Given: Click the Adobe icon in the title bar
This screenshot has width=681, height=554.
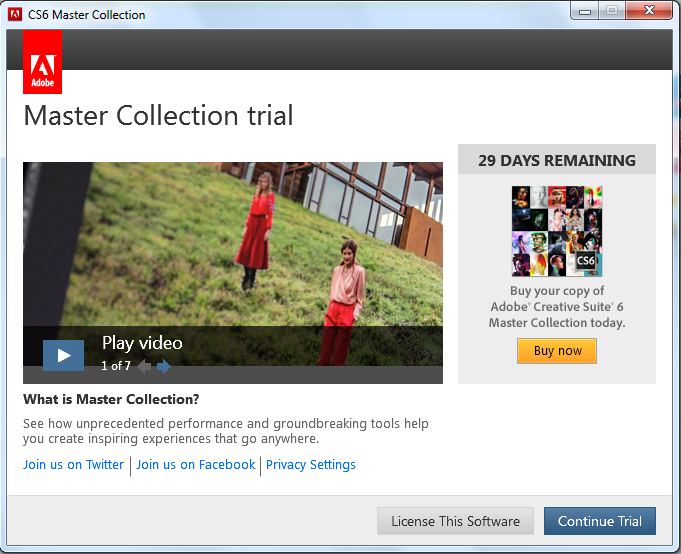Looking at the screenshot, I should pyautogui.click(x=15, y=14).
